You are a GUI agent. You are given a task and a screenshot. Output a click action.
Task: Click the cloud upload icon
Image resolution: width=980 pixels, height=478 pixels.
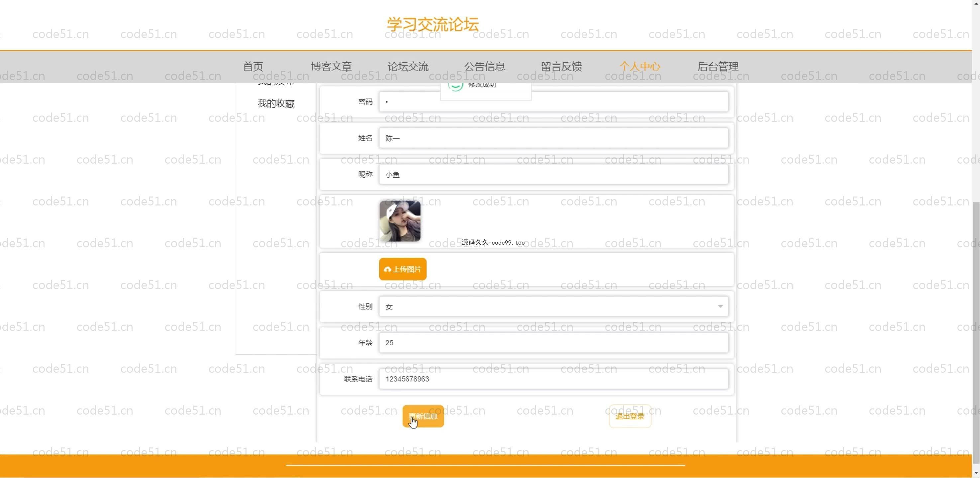click(x=387, y=269)
